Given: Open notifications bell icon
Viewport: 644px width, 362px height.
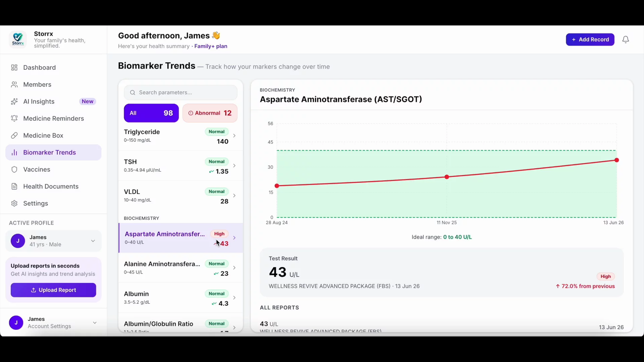Looking at the screenshot, I should [626, 40].
